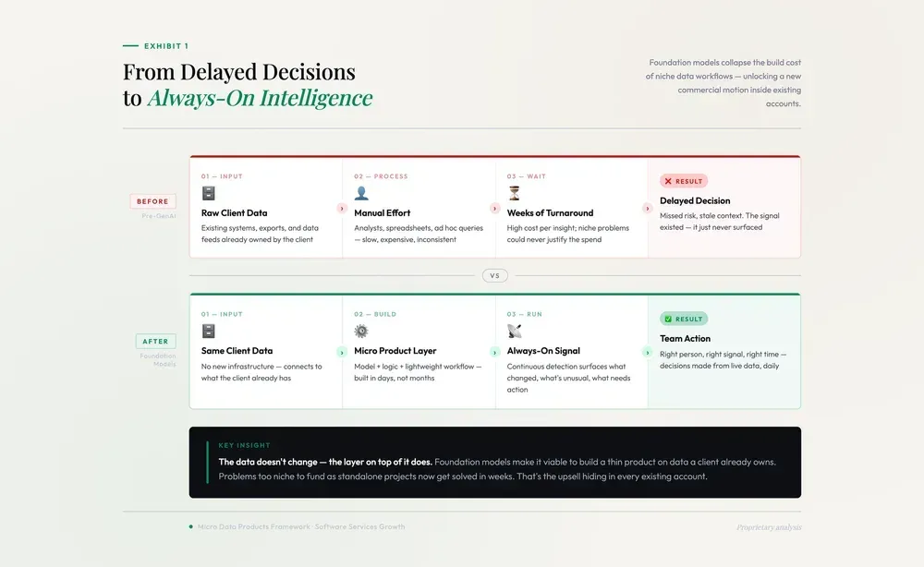924x567 pixels.
Task: Click the "Missed risk, stale context" description
Action: coord(720,222)
